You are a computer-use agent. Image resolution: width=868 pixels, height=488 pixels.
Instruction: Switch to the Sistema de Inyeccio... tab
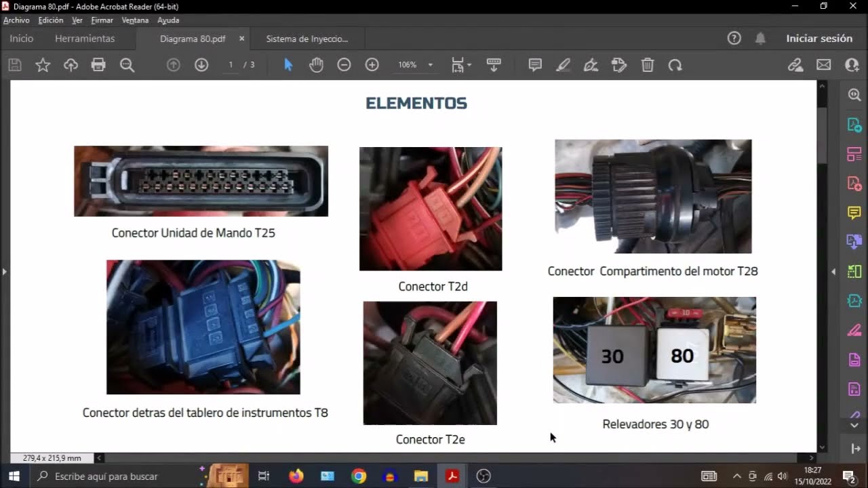tap(307, 39)
